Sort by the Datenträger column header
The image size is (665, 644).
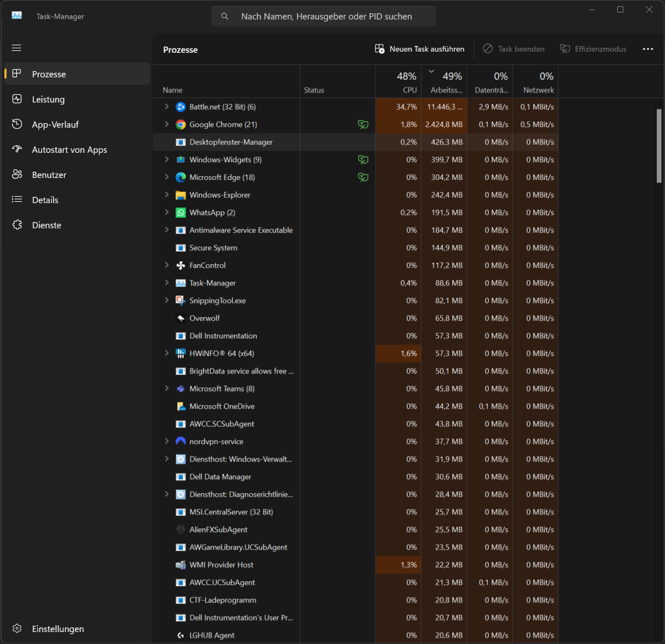click(x=490, y=82)
